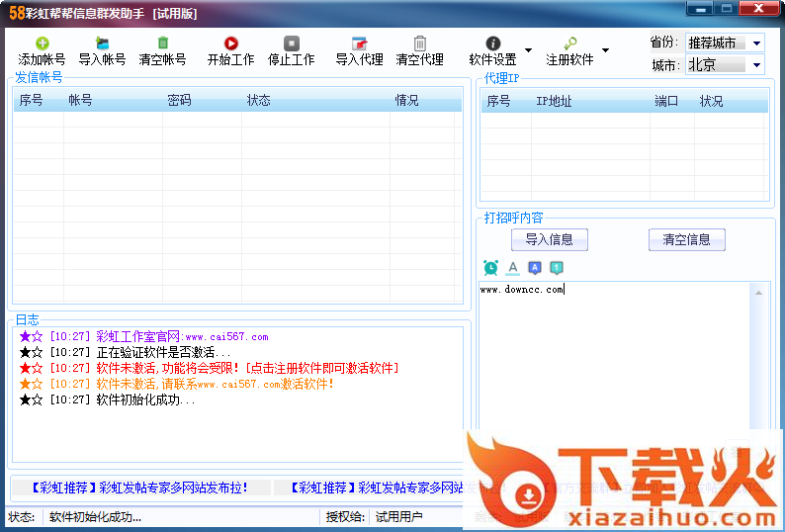The image size is (785, 532).
Task: Open the 城市 city dropdown showing 北京
Action: click(725, 64)
